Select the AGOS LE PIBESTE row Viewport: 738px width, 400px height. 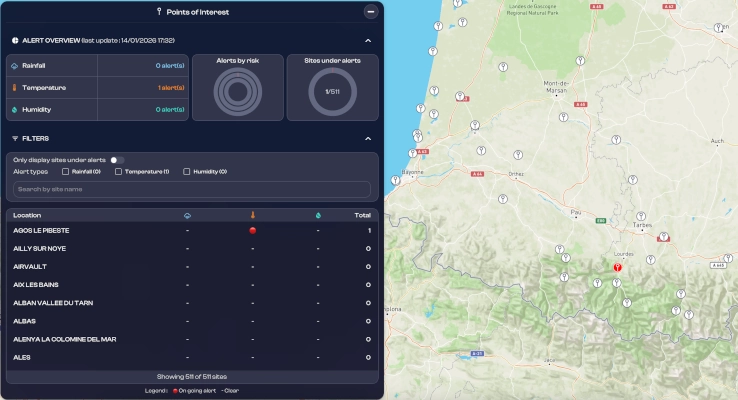192,231
